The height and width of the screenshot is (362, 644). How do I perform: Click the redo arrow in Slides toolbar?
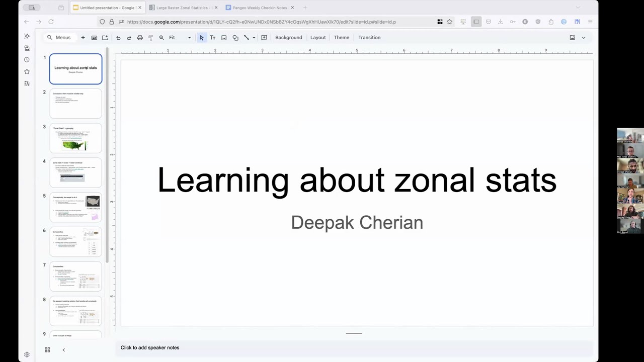click(129, 38)
